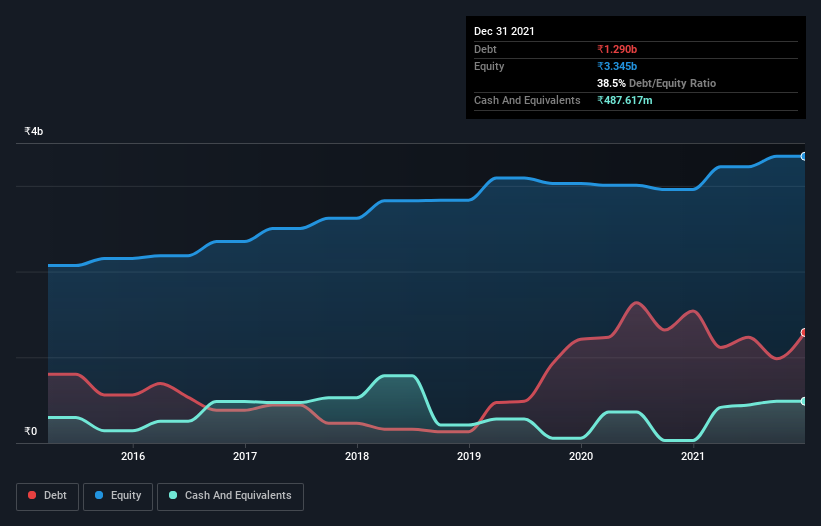Click the Equity label in tooltip

coord(489,66)
